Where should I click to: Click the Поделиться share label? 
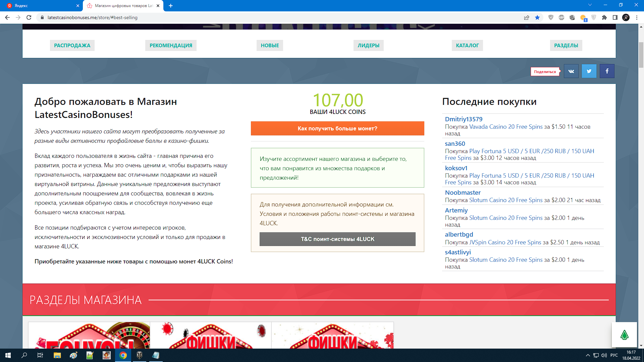click(545, 72)
